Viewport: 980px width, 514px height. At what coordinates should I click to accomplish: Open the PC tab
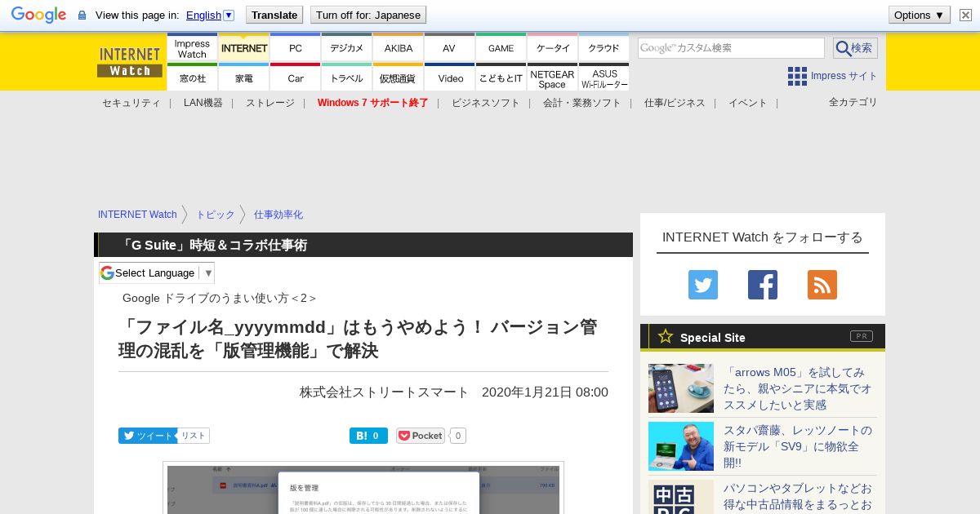pyautogui.click(x=295, y=48)
